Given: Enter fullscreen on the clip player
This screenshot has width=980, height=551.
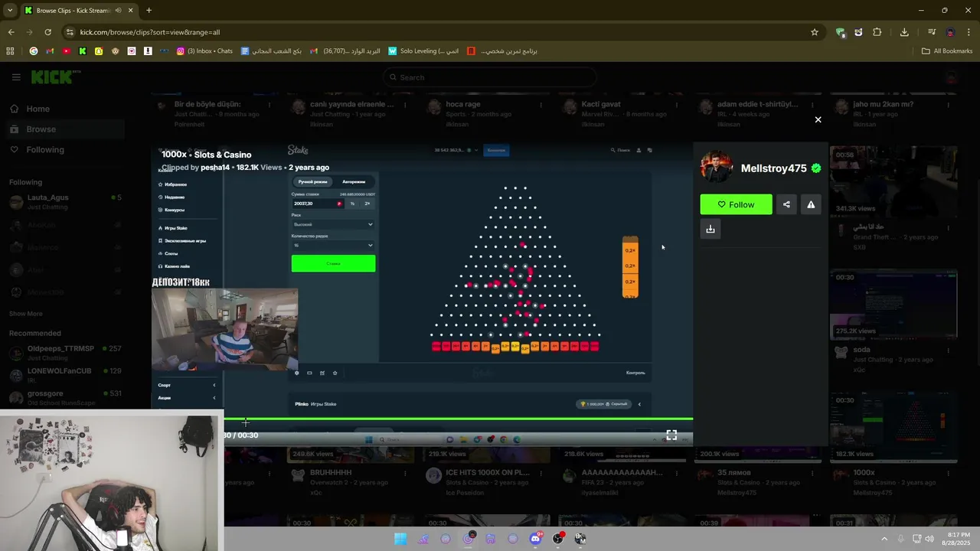Looking at the screenshot, I should [671, 435].
